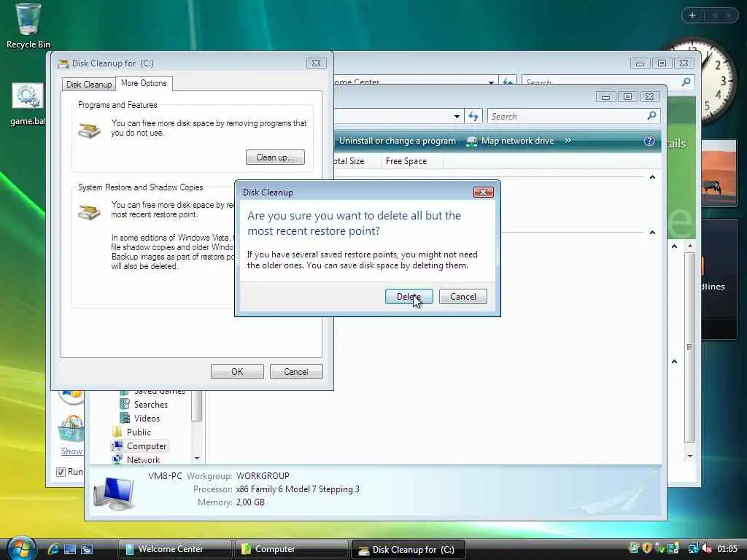Viewport: 747px width, 560px height.
Task: Toggle the Run at startup checkbox
Action: 61,472
